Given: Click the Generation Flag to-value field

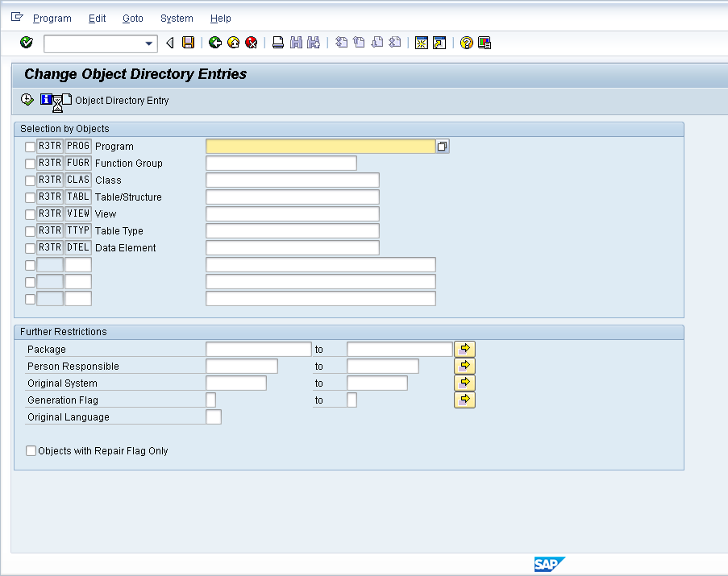Looking at the screenshot, I should 352,400.
